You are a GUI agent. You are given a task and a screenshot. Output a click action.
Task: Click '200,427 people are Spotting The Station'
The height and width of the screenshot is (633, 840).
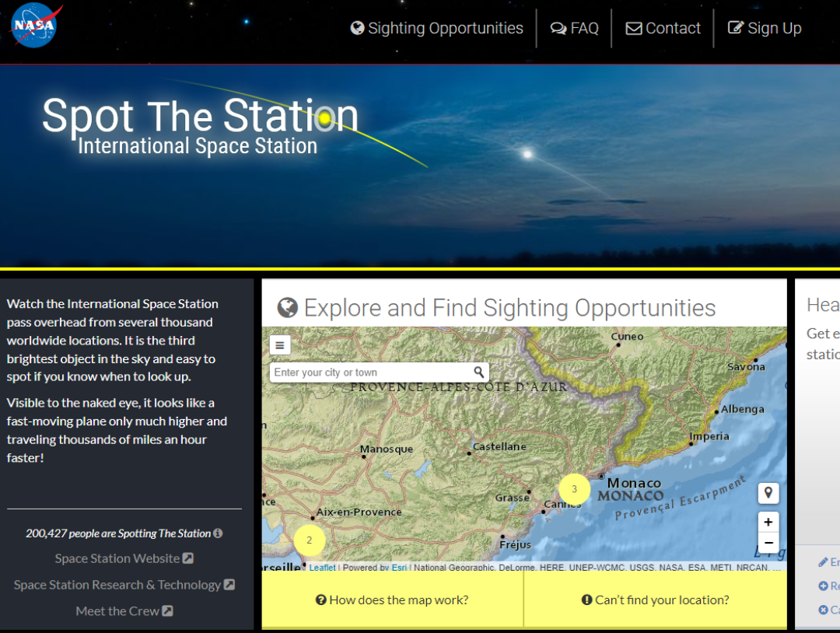(x=118, y=533)
